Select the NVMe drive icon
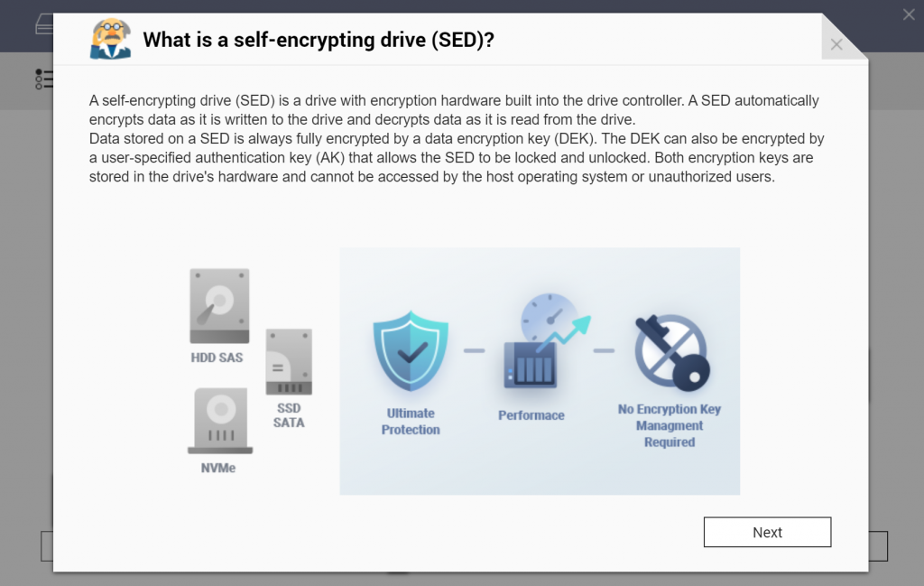Viewport: 924px width, 586px height. (x=219, y=420)
